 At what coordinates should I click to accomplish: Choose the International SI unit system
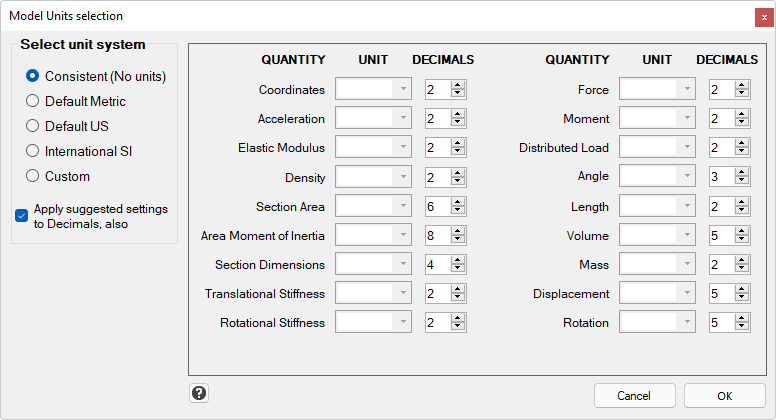click(x=32, y=151)
